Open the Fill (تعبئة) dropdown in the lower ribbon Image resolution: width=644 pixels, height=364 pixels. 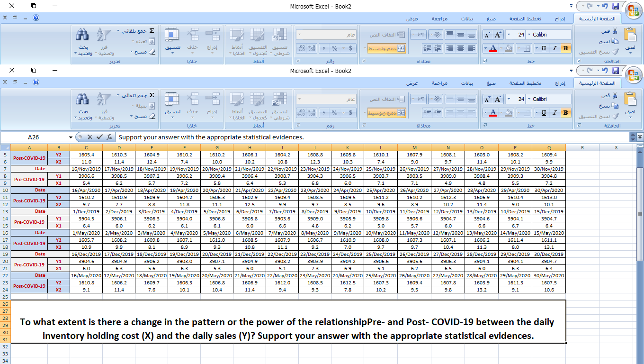point(132,106)
